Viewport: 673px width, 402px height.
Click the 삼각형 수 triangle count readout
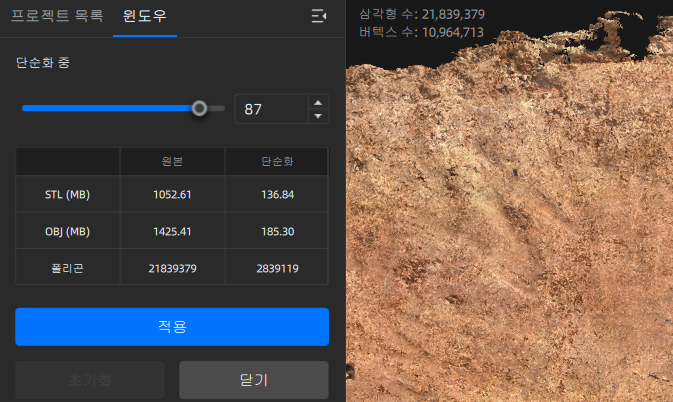(422, 14)
